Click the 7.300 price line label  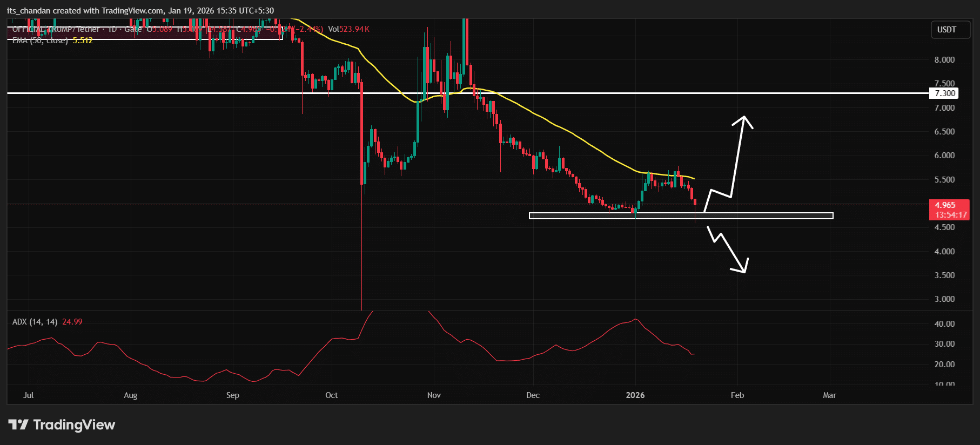click(944, 93)
